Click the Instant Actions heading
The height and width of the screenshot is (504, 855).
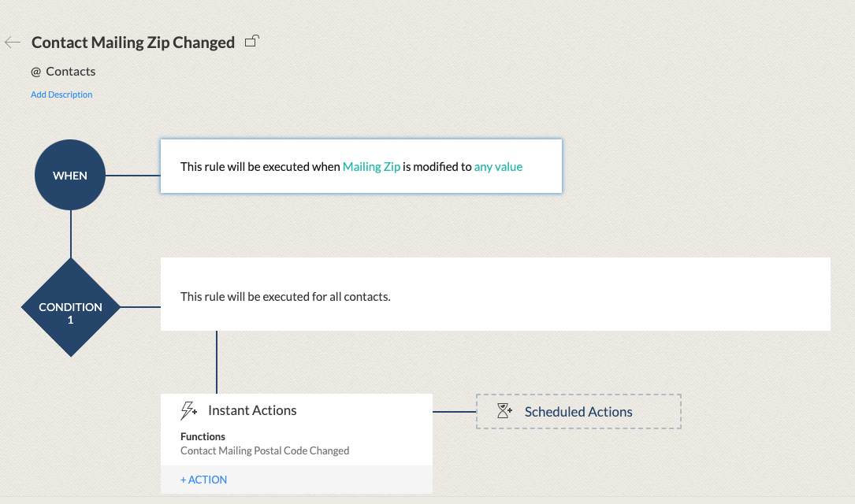252,410
